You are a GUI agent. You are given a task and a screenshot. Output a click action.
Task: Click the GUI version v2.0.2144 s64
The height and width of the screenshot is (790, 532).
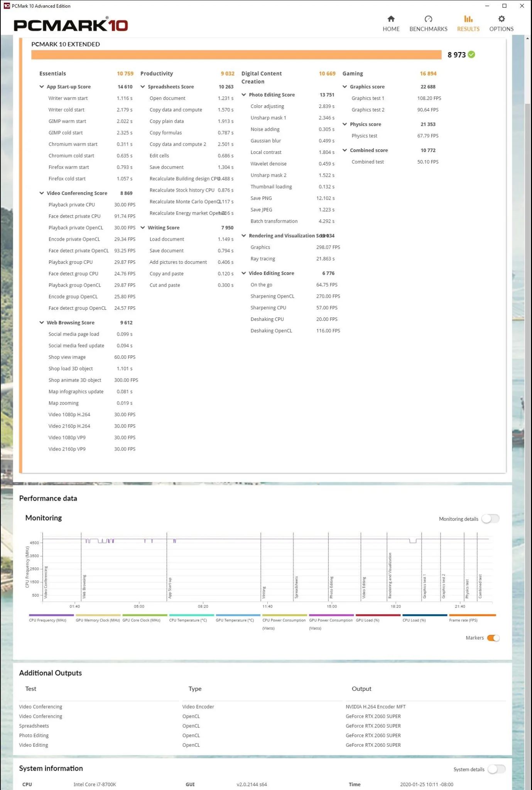click(252, 785)
